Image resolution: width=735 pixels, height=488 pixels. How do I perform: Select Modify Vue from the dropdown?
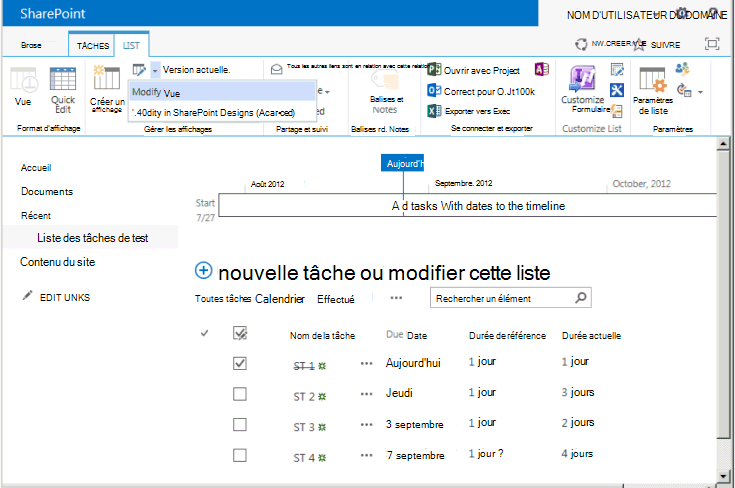(x=222, y=92)
